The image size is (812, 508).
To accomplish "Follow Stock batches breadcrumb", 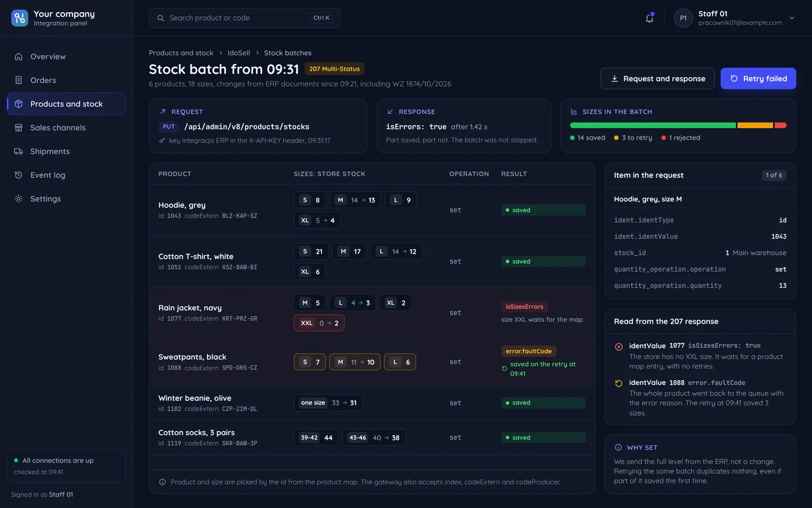I will point(288,53).
